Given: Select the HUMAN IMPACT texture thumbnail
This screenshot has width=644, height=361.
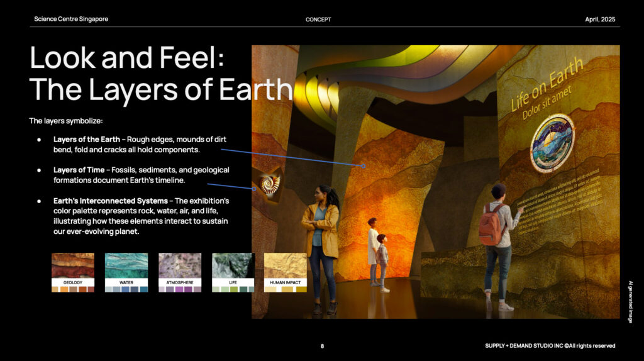Looking at the screenshot, I should pyautogui.click(x=285, y=265).
